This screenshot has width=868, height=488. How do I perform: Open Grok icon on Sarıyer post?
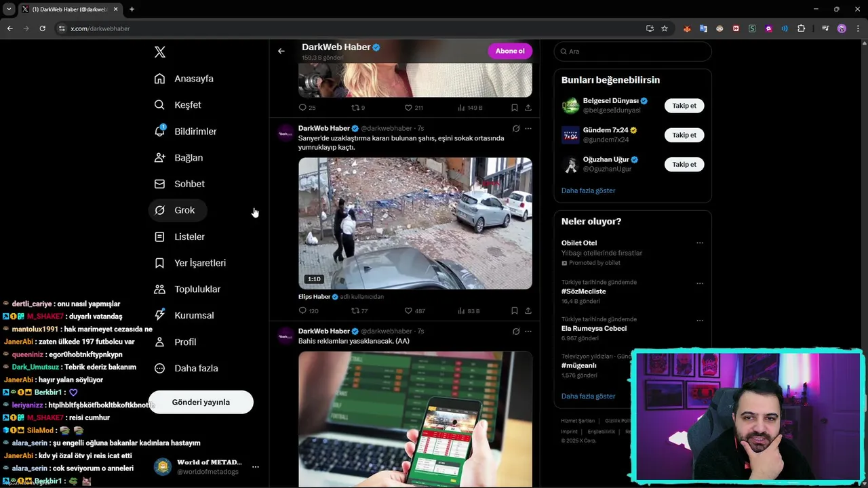coord(516,129)
